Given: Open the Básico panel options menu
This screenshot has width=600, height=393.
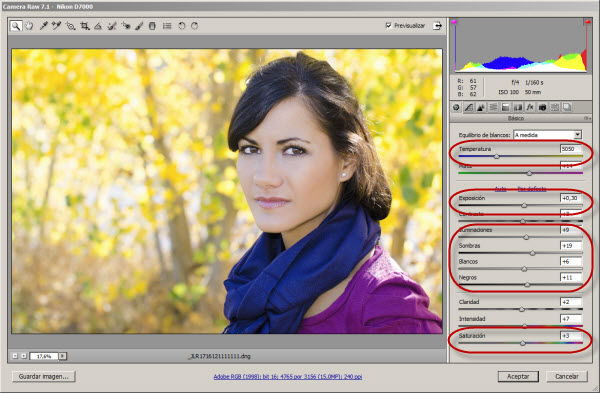Looking at the screenshot, I should [x=587, y=118].
